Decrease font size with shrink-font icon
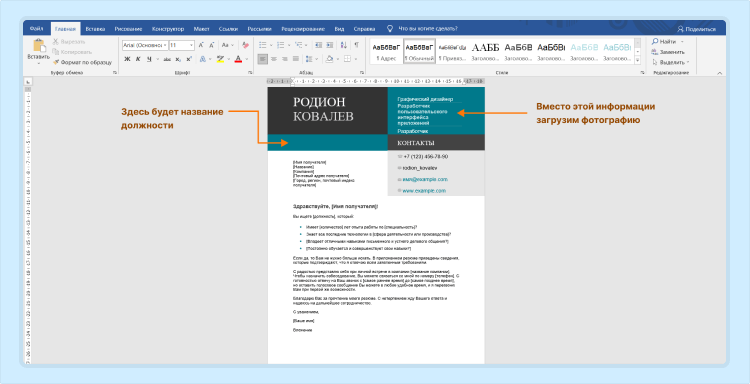The height and width of the screenshot is (384, 750). tap(211, 45)
